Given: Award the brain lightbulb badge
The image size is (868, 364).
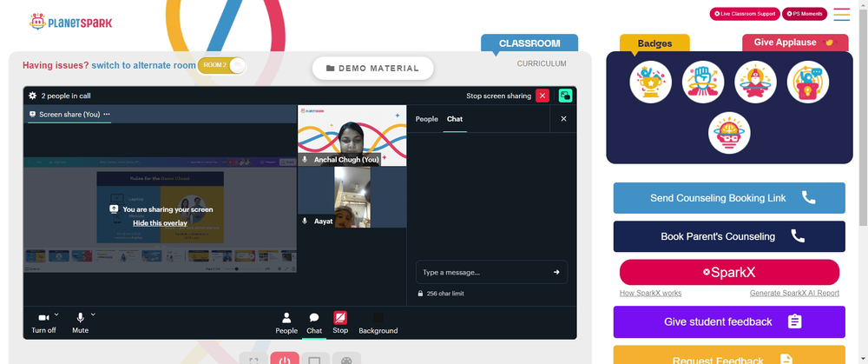Looking at the screenshot, I should [729, 133].
